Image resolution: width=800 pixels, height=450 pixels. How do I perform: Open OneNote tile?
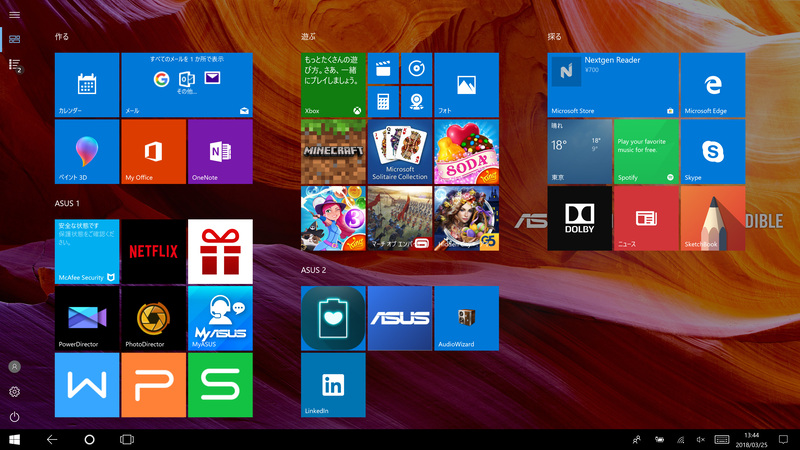[x=220, y=152]
